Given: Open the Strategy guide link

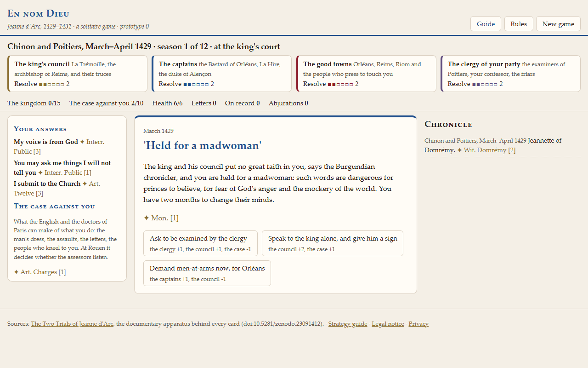Looking at the screenshot, I should [x=348, y=324].
